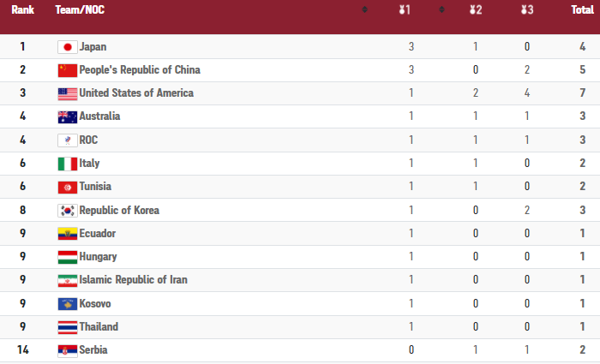Open the Tunisia team link
This screenshot has width=600, height=364.
pos(95,186)
